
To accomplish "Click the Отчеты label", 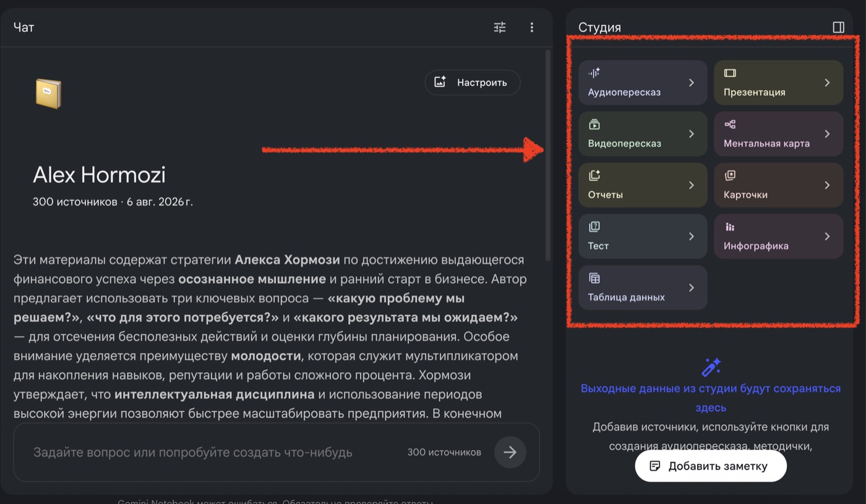I will [x=605, y=195].
